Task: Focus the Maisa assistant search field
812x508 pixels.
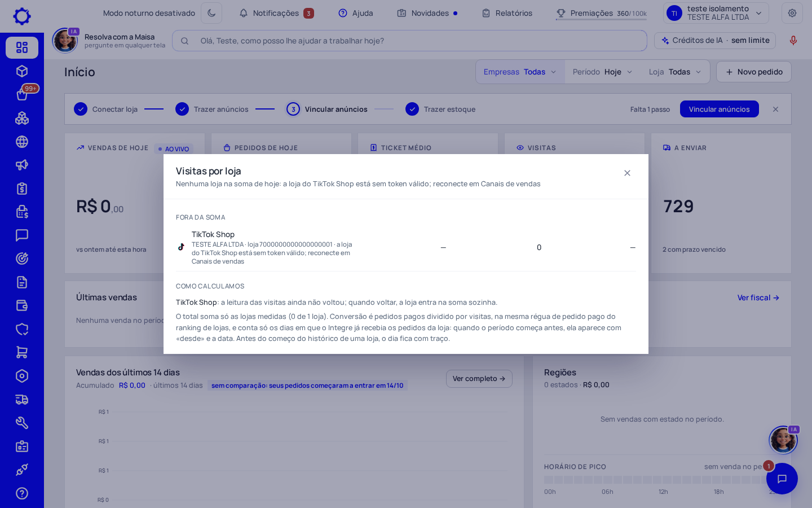Action: point(409,41)
